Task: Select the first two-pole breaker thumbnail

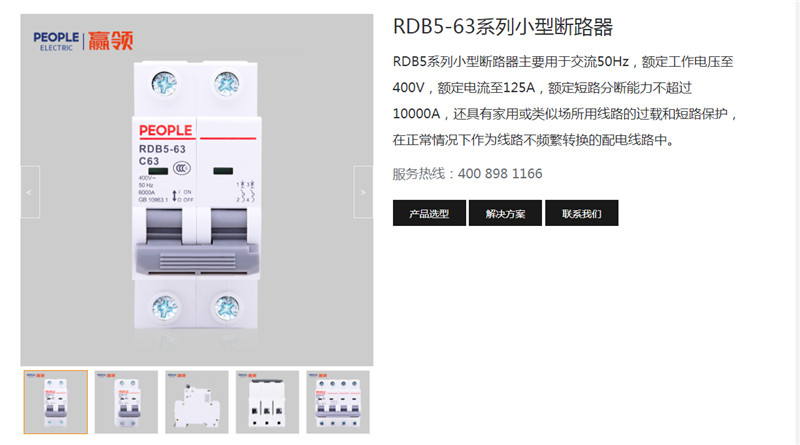Action: tap(56, 402)
